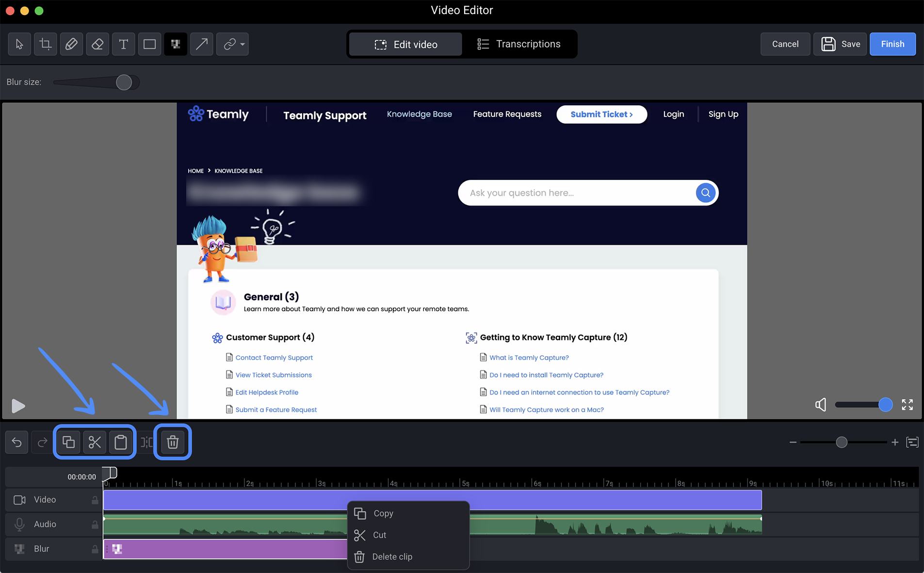Image resolution: width=924 pixels, height=573 pixels.
Task: Open Submit a Feature Request article
Action: coord(276,410)
